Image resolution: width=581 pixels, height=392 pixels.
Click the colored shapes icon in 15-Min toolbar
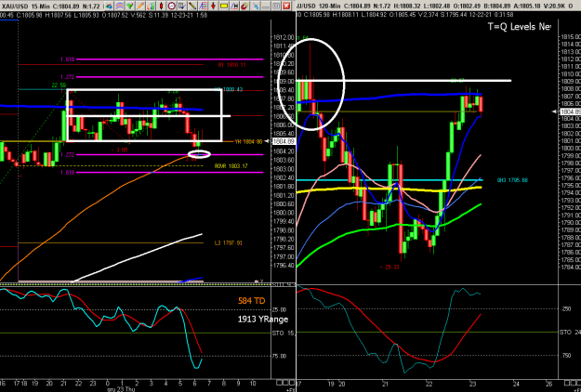click(109, 6)
